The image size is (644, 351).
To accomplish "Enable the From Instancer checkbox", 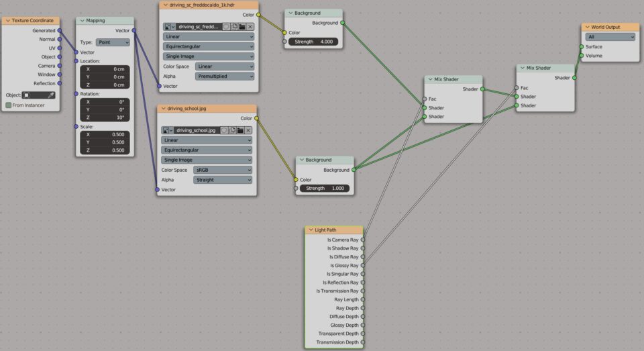I will pyautogui.click(x=9, y=105).
